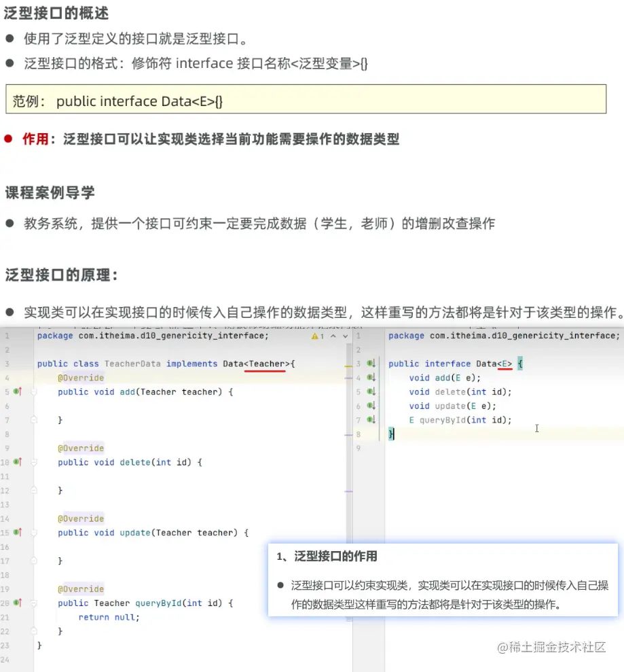Image resolution: width=624 pixels, height=672 pixels.
Task: Click 'E queryById(int id);' in Data interface
Action: pos(460,420)
